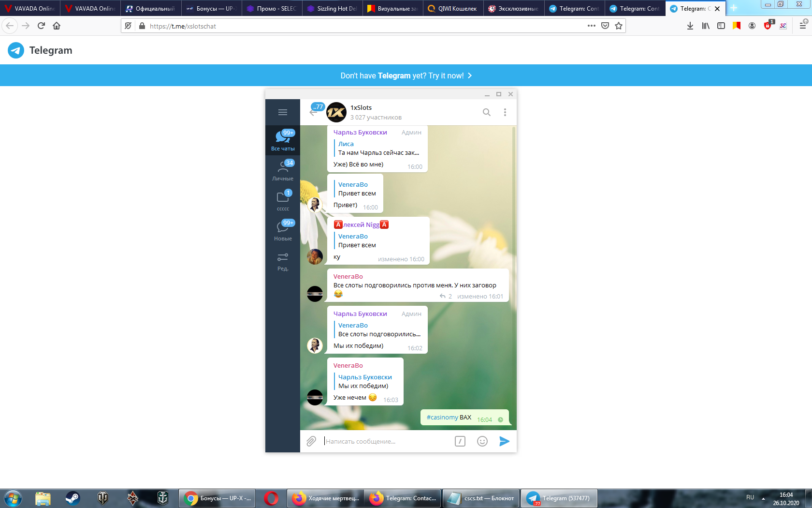The height and width of the screenshot is (508, 812).
Task: Switch to the 'Бонусы — UP-' tab
Action: pos(211,8)
